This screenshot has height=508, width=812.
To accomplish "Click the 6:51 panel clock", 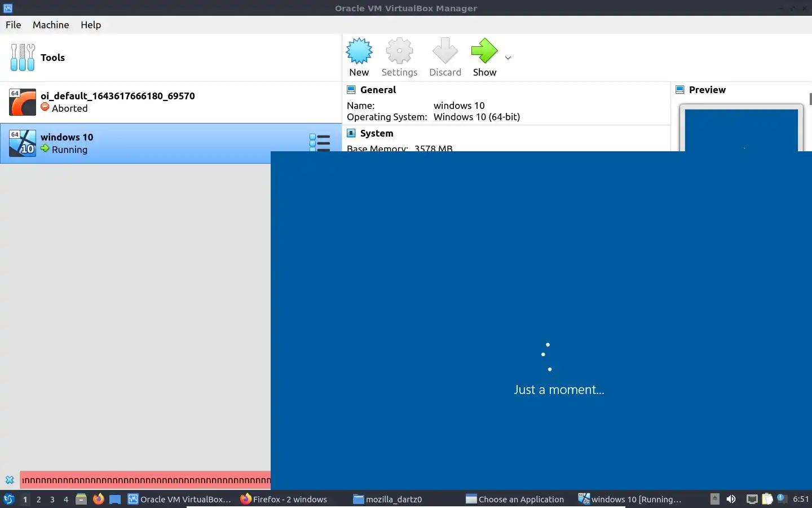I will click(801, 499).
